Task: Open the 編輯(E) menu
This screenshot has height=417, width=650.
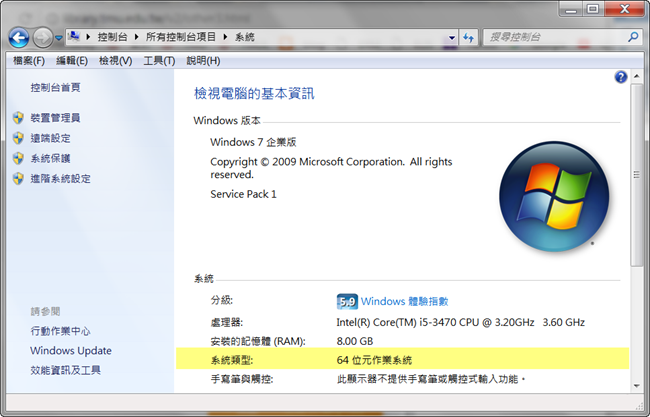Action: tap(72, 61)
